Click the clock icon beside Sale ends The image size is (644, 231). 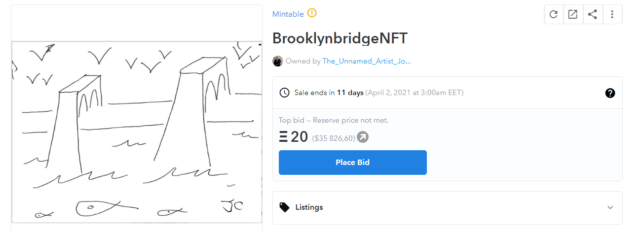pos(284,93)
